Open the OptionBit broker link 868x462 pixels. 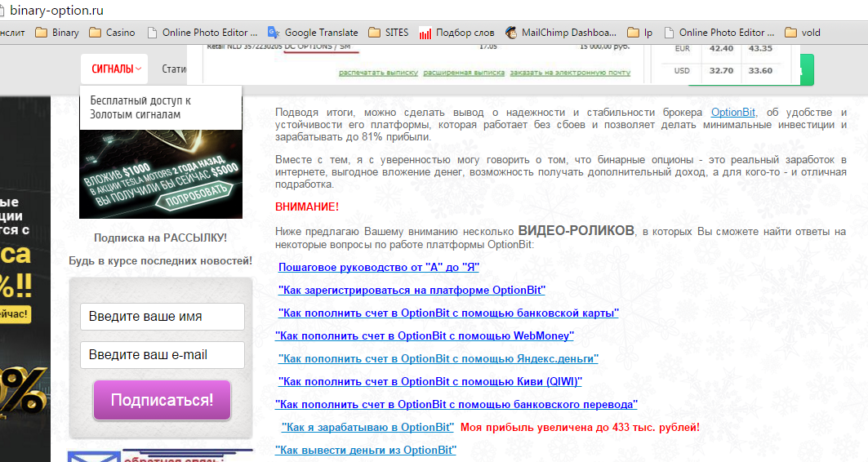(733, 113)
